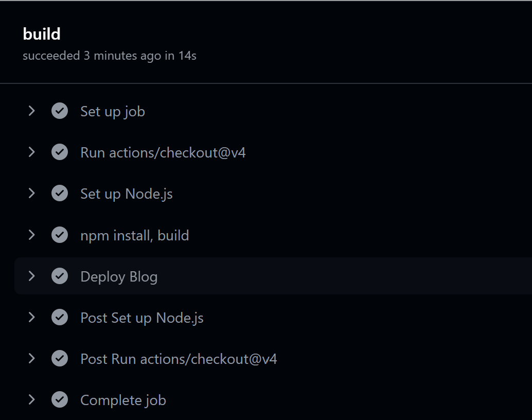Open the Deploy Blog step label

pyautogui.click(x=119, y=277)
